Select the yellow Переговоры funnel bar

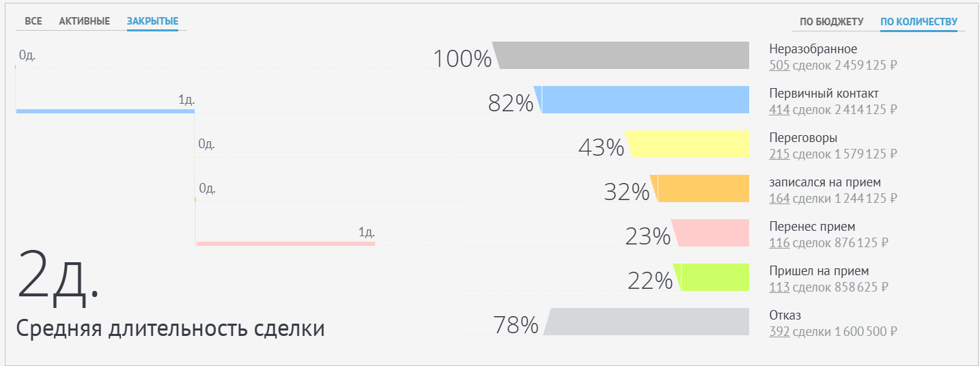(690, 144)
